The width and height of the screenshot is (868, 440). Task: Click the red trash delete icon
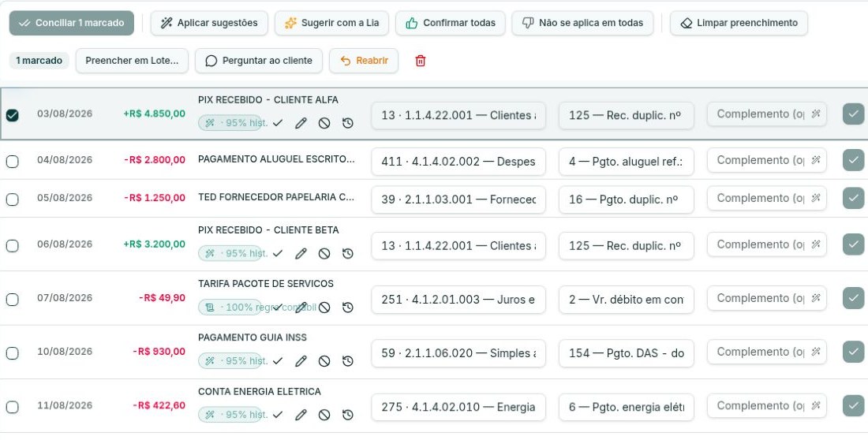pyautogui.click(x=420, y=61)
